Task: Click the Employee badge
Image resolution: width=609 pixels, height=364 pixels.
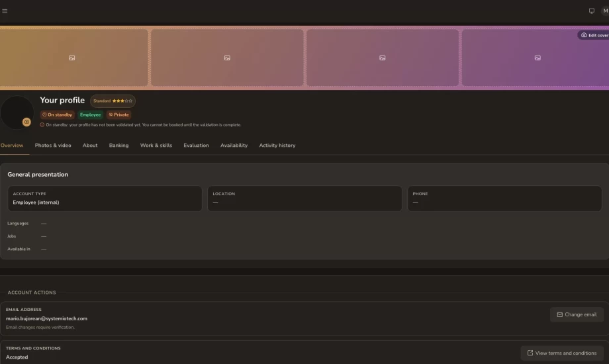Action: click(90, 114)
